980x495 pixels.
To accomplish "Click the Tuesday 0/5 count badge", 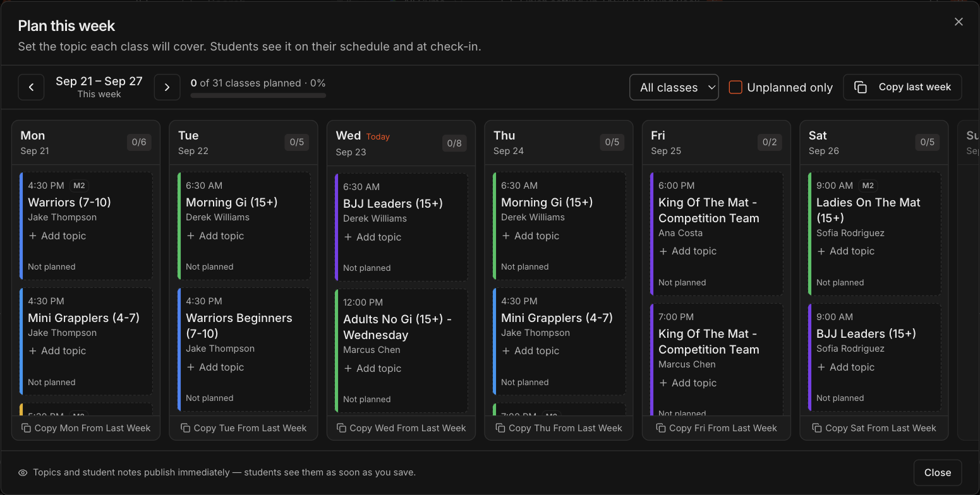I will coord(296,142).
